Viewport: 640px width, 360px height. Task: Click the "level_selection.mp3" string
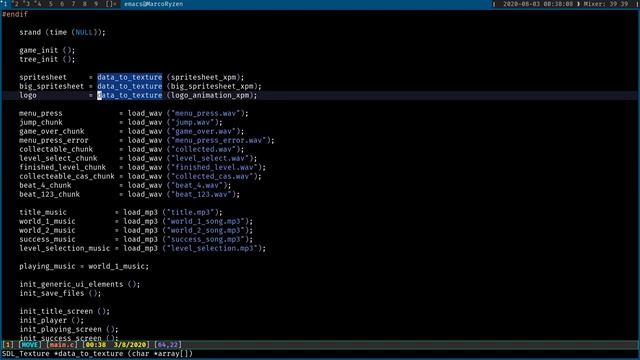coord(212,248)
